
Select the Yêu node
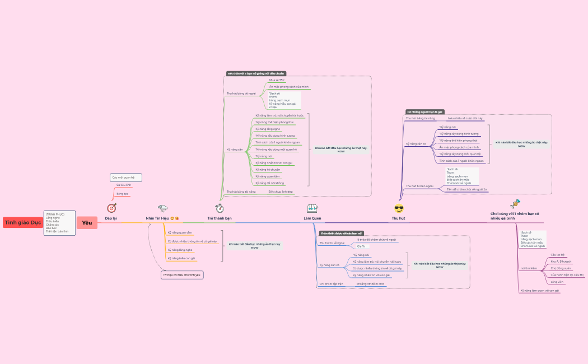click(x=87, y=223)
